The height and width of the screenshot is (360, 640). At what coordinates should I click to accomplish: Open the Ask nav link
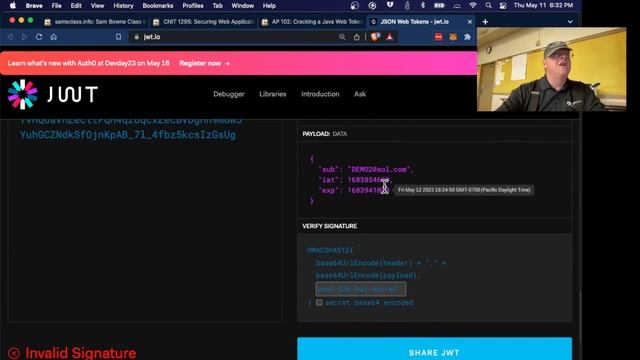click(360, 94)
